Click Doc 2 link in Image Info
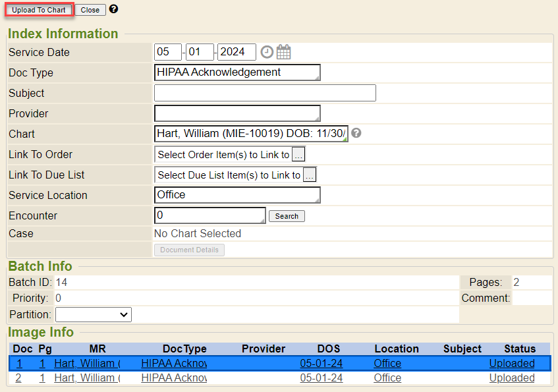This screenshot has height=392, width=558. (x=18, y=378)
